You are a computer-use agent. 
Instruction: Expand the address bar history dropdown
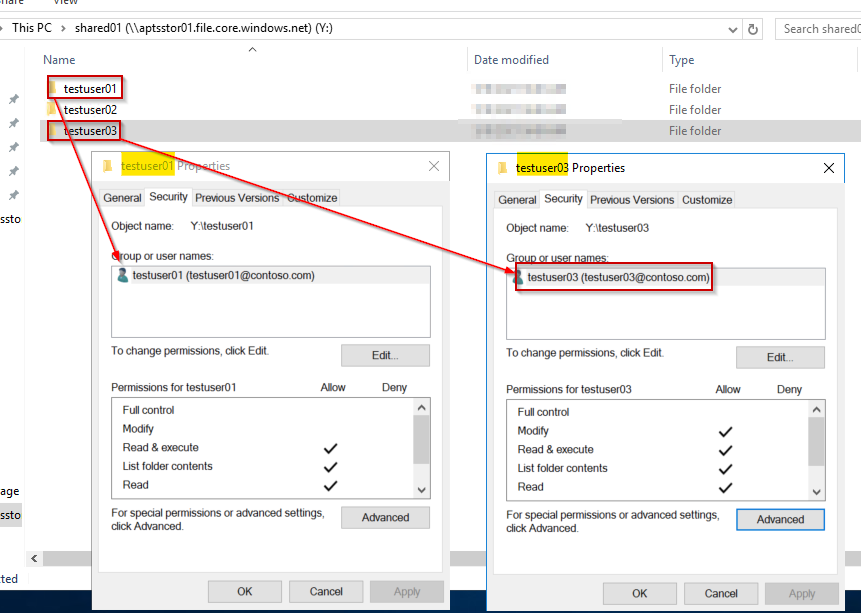(x=733, y=30)
